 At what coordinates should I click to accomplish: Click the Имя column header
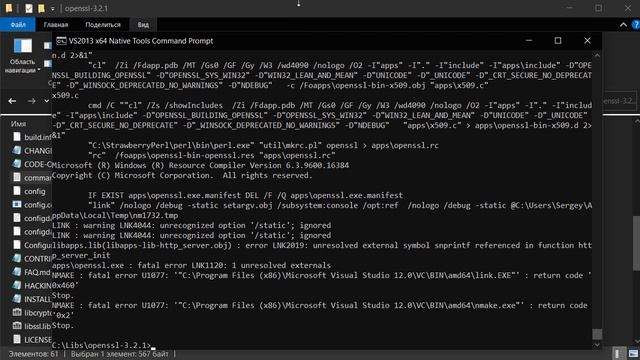pyautogui.click(x=18, y=124)
